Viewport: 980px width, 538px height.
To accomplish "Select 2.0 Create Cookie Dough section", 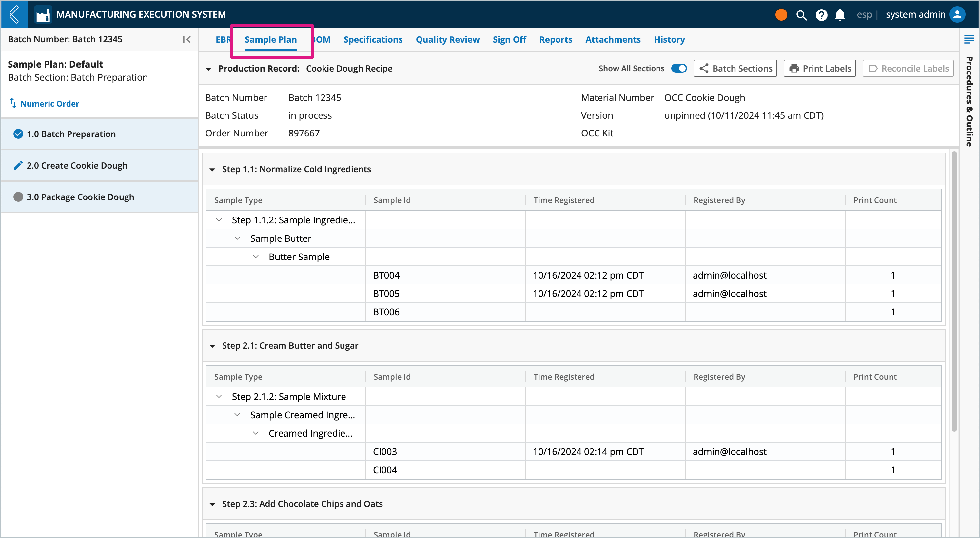I will (x=100, y=165).
